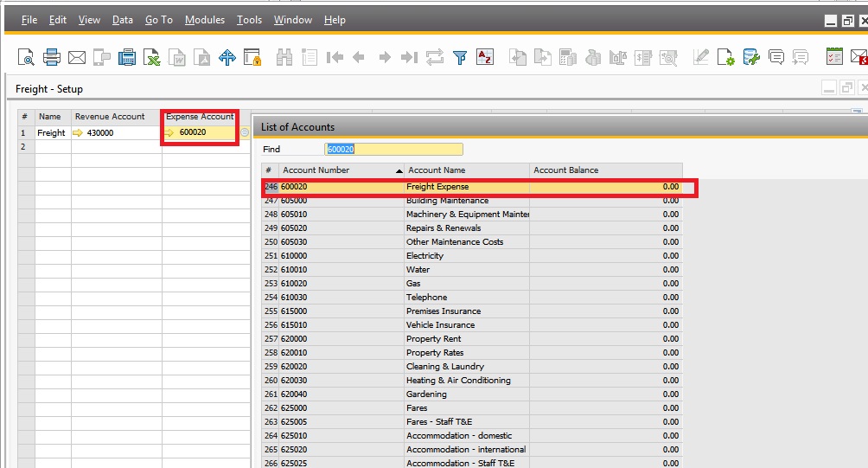Go to the Next Record arrow
This screenshot has height=468, width=868.
click(x=385, y=57)
